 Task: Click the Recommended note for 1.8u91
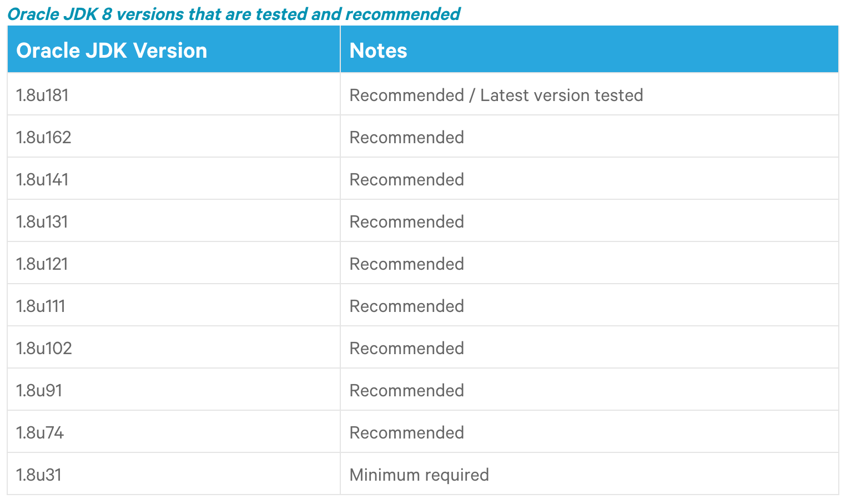[x=407, y=391]
